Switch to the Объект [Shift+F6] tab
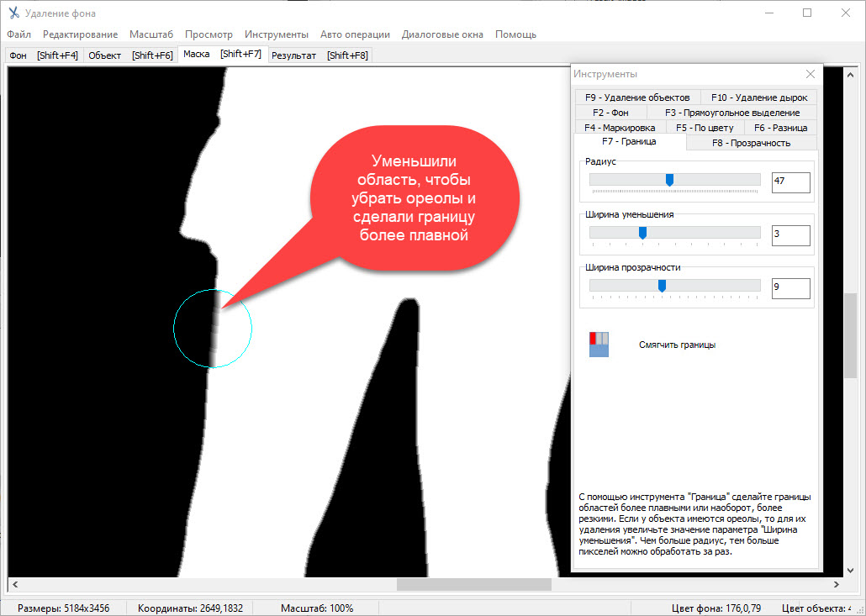Image resolution: width=866 pixels, height=616 pixels. pyautogui.click(x=130, y=55)
